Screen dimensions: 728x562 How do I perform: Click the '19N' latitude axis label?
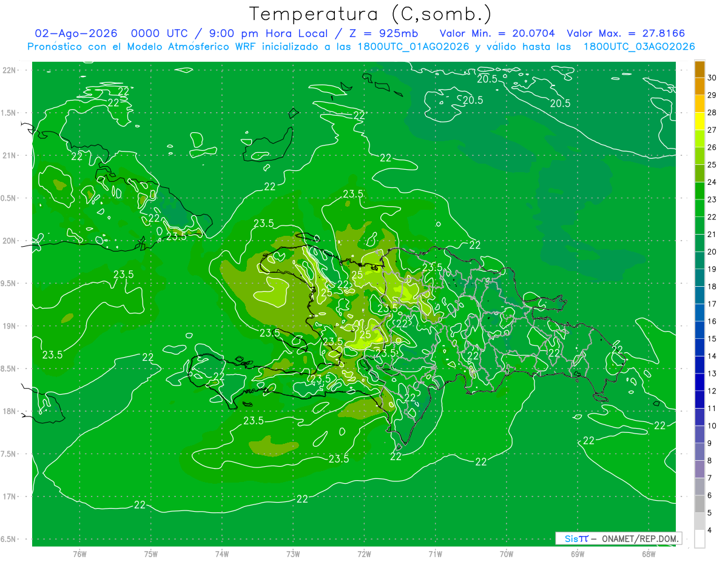pos(9,326)
